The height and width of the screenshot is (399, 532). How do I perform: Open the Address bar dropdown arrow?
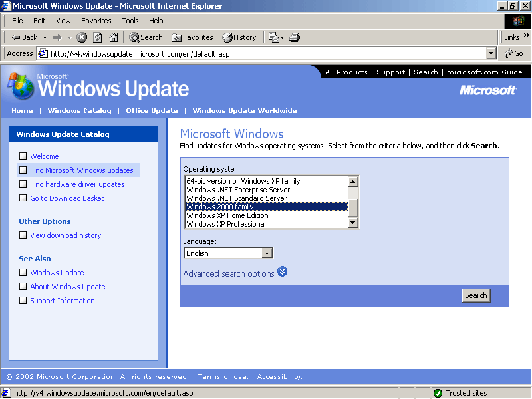click(491, 53)
